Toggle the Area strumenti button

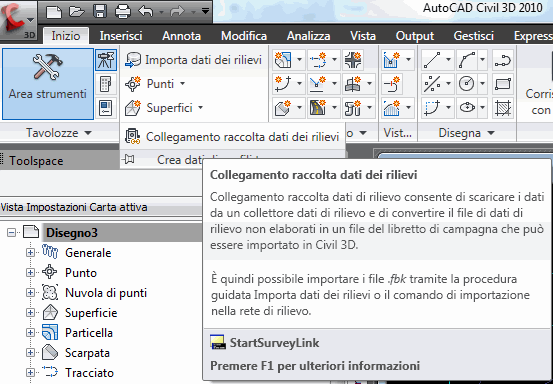48,84
